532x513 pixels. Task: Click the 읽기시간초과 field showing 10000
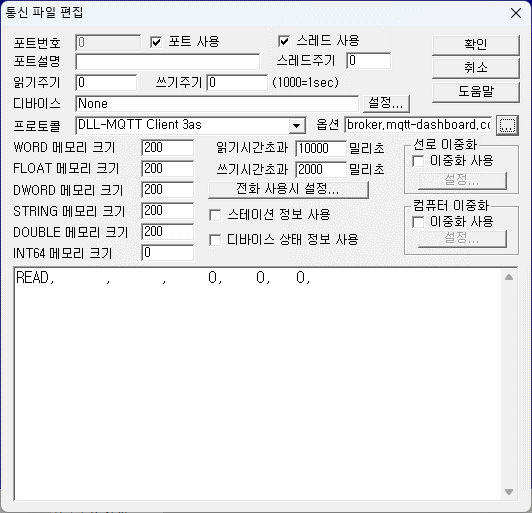[x=321, y=149]
